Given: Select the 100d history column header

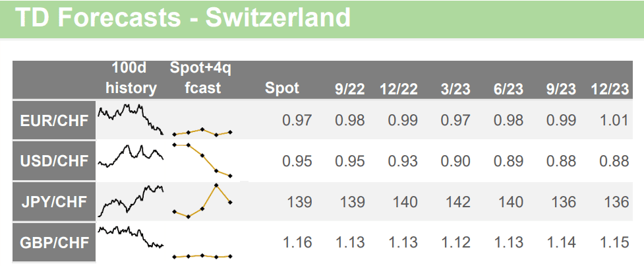Looking at the screenshot, I should click(x=131, y=79).
